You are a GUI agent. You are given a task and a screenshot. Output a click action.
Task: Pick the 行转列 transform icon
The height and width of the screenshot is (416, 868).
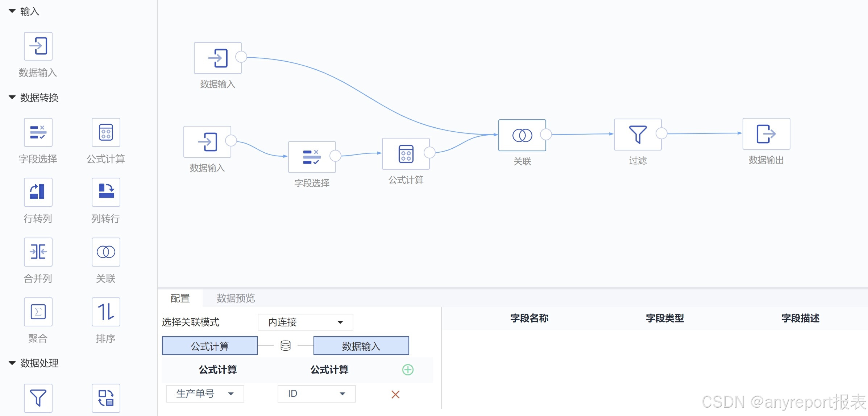[38, 192]
